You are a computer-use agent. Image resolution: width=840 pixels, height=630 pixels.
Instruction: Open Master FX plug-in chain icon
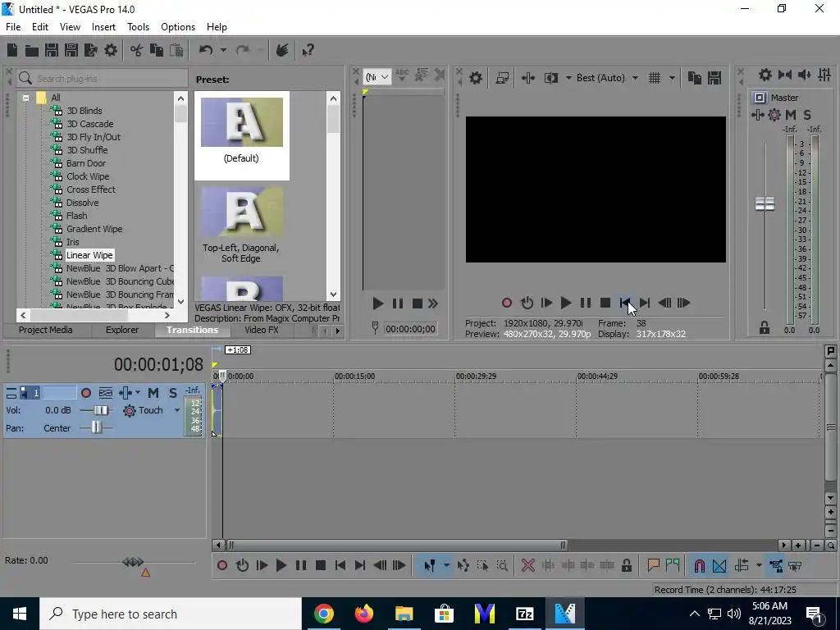pyautogui.click(x=757, y=115)
